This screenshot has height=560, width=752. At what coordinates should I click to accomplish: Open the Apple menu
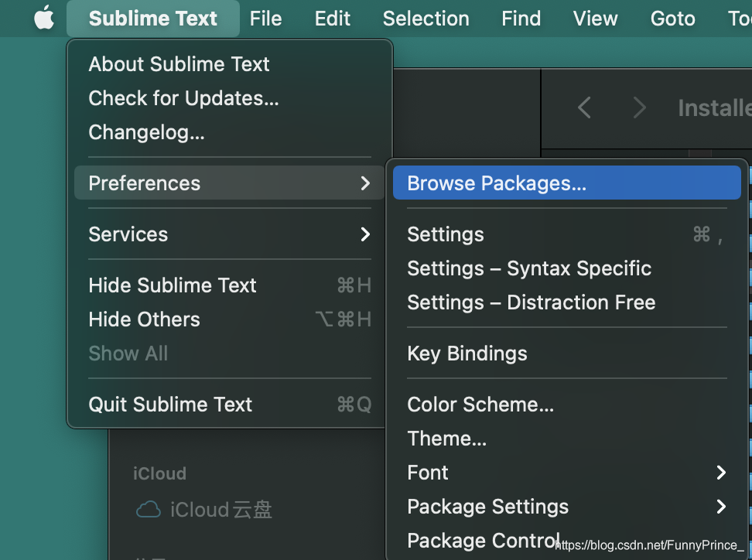click(44, 19)
